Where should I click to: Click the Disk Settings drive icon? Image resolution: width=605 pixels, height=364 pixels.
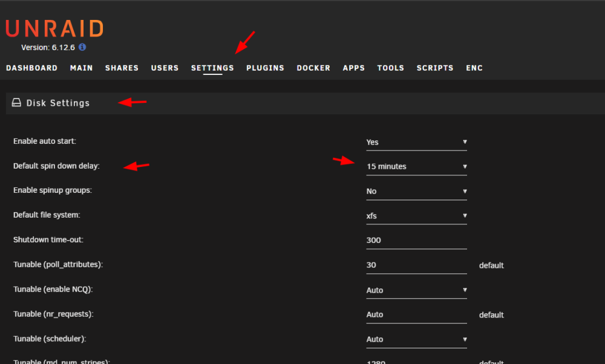16,103
